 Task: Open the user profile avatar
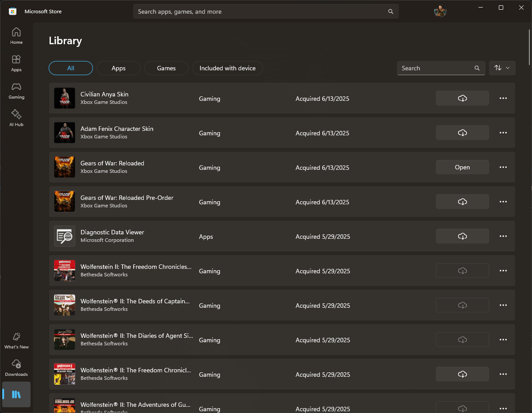point(440,11)
